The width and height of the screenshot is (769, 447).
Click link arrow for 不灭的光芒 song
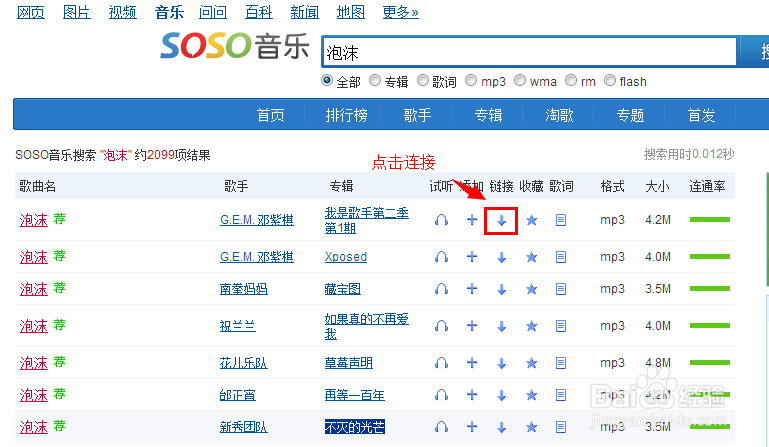tap(501, 428)
